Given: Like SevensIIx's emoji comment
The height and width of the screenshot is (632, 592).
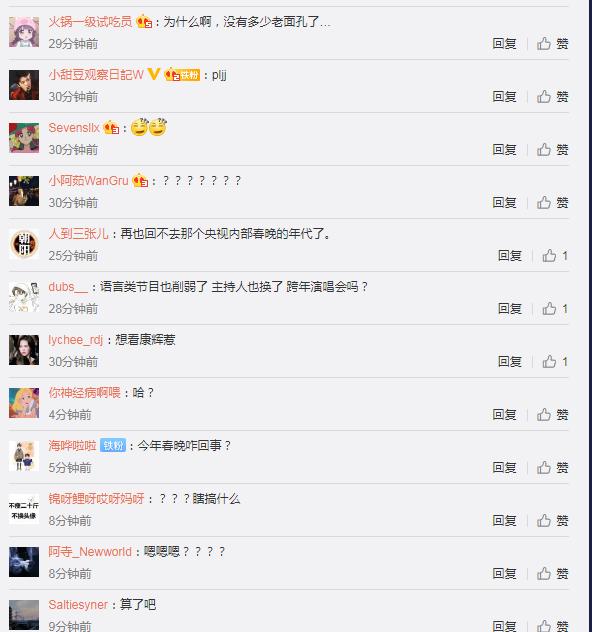Looking at the screenshot, I should coord(553,150).
